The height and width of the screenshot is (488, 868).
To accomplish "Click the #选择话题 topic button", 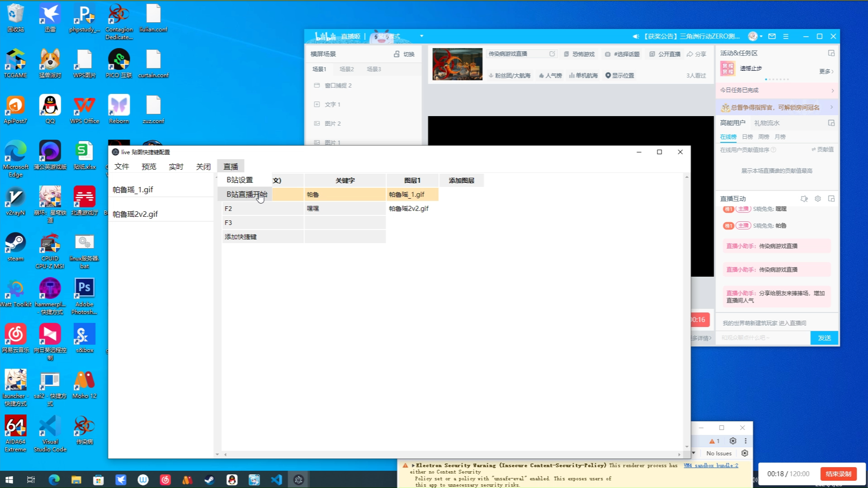I will tap(622, 54).
